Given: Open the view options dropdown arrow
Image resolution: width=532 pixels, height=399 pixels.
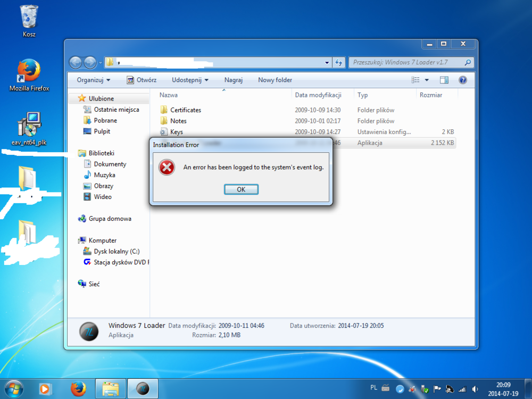Looking at the screenshot, I should pyautogui.click(x=427, y=80).
